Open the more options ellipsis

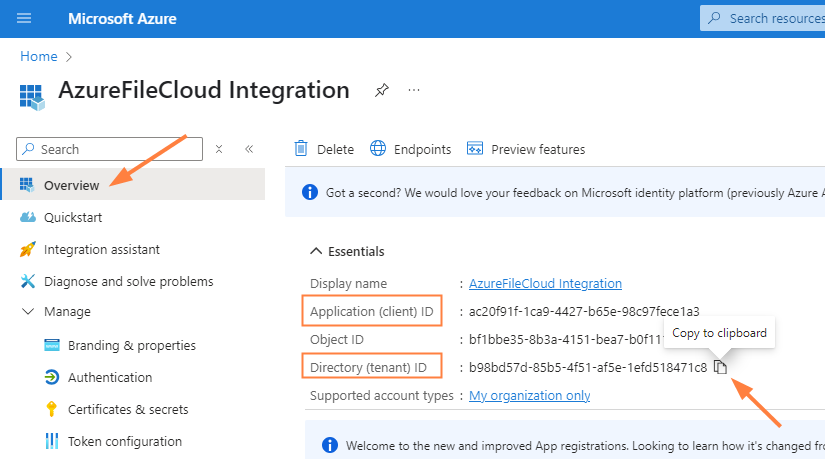(x=414, y=91)
